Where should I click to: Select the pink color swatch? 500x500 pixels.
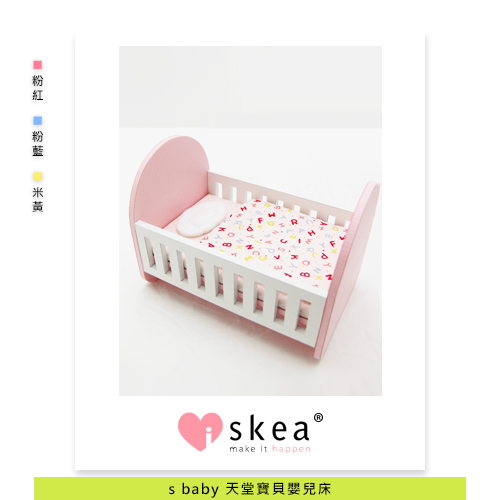[x=38, y=65]
